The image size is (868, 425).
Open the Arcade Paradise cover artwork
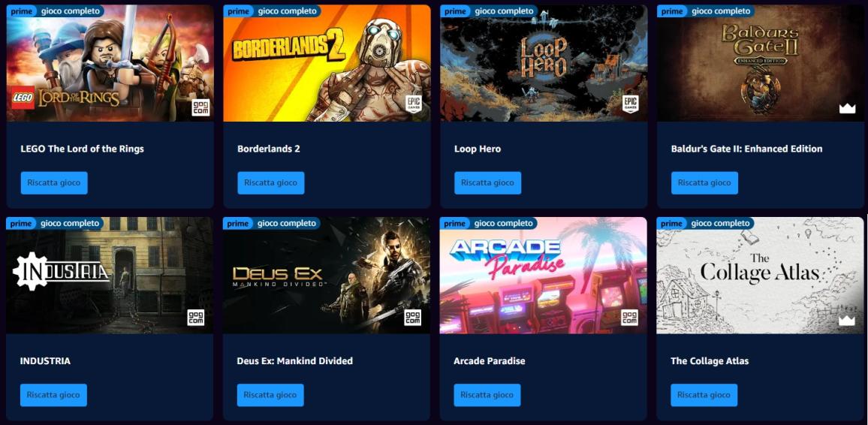pos(543,276)
